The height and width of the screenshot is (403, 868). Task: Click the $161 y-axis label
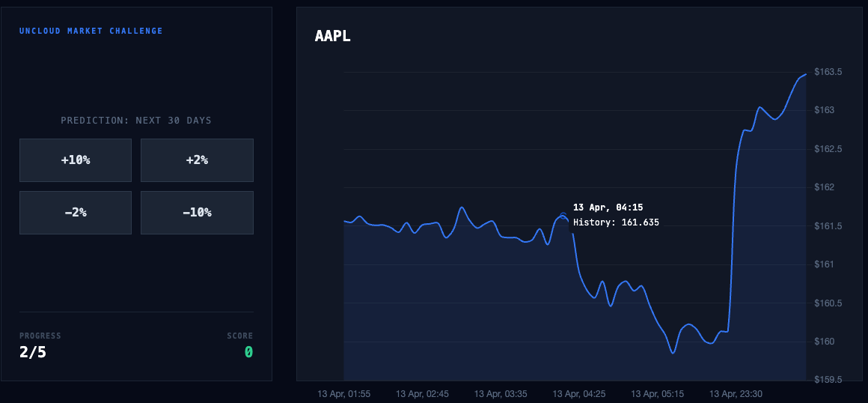click(825, 264)
